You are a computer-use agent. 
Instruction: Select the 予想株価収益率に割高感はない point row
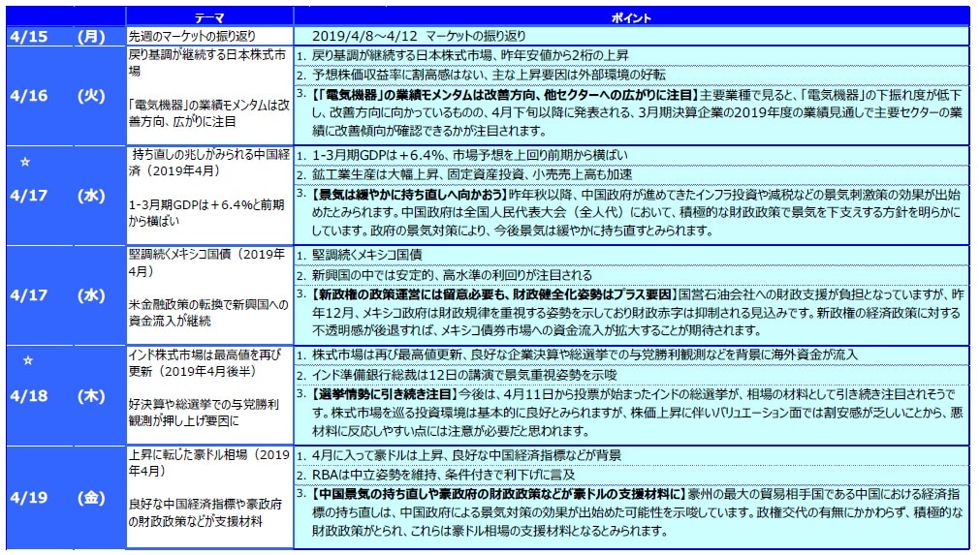[485, 75]
